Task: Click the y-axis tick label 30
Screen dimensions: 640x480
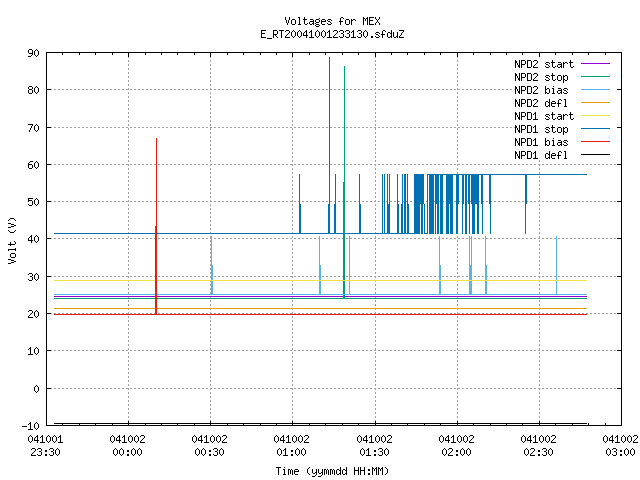Action: [33, 277]
